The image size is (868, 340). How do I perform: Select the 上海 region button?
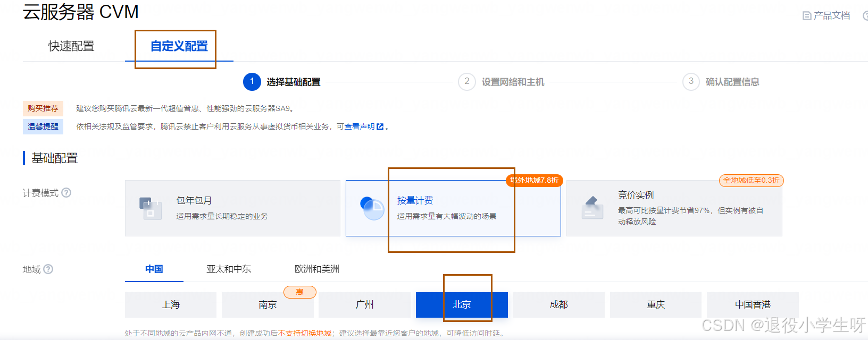click(x=171, y=305)
